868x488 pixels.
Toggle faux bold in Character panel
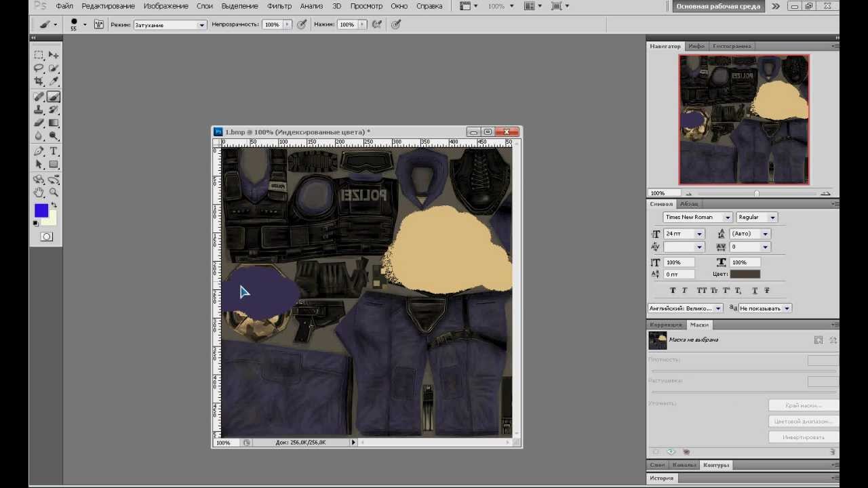[673, 290]
